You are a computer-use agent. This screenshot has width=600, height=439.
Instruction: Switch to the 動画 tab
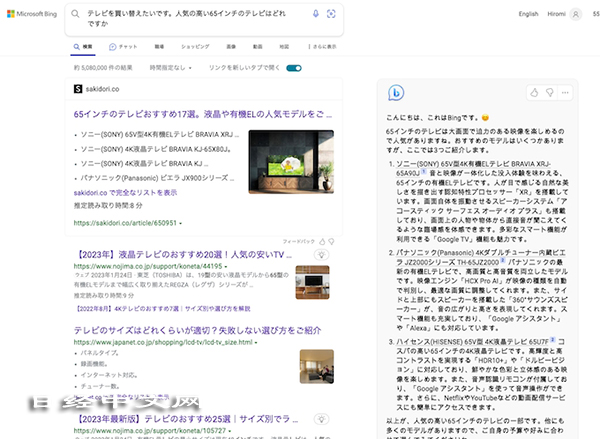point(258,47)
